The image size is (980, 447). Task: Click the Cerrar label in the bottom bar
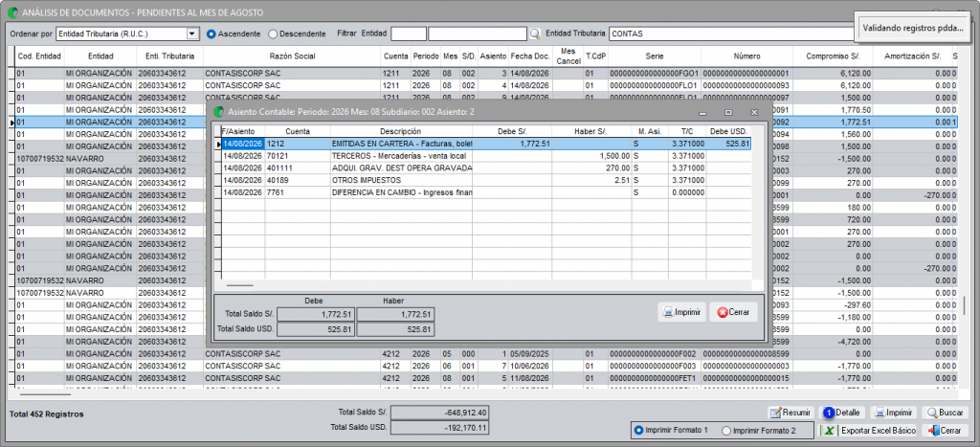pos(951,431)
